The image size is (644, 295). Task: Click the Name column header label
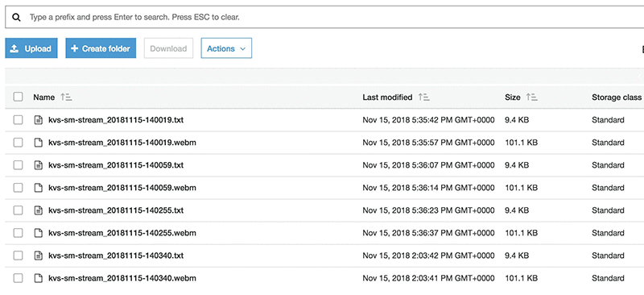pos(44,98)
